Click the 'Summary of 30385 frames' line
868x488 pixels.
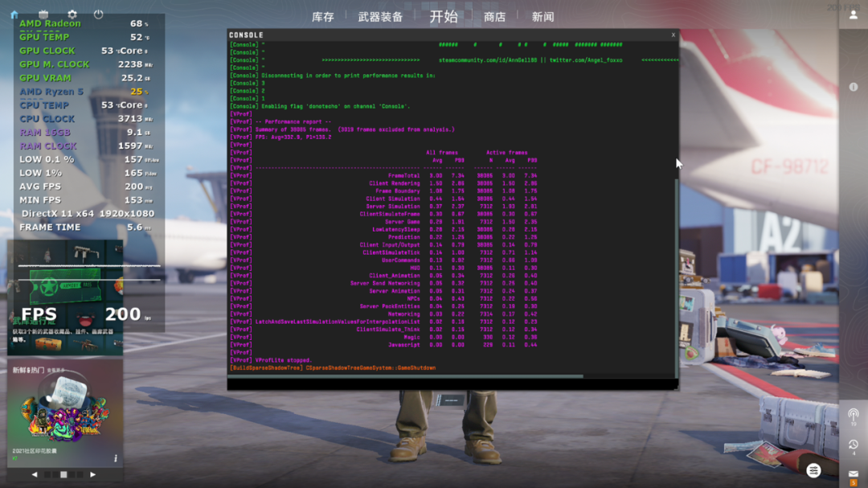[342, 129]
